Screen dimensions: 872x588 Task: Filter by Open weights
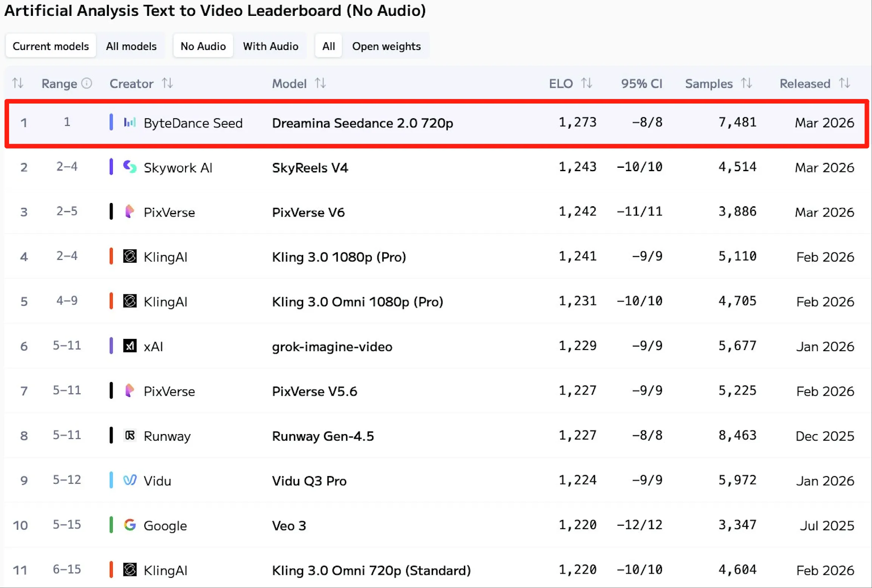point(386,46)
